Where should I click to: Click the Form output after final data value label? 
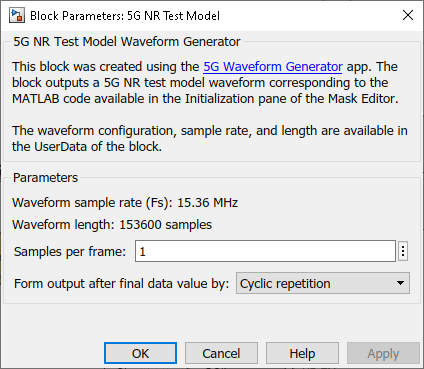click(x=121, y=284)
